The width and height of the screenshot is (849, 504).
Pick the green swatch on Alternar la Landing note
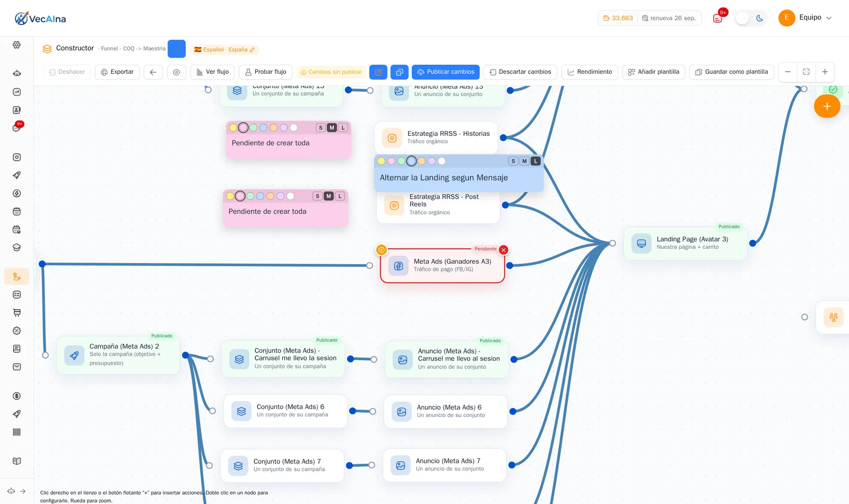401,161
